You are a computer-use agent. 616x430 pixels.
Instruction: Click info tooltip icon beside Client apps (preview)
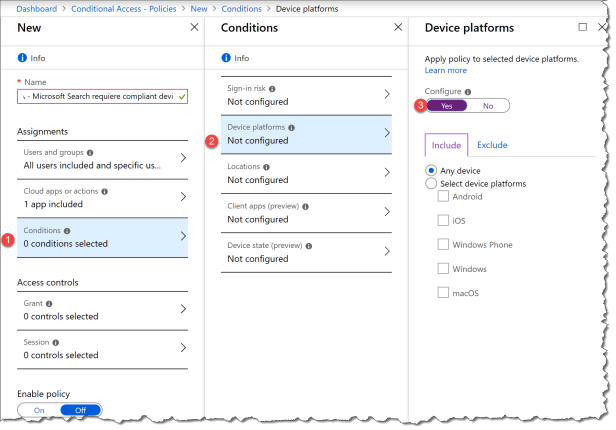point(306,207)
